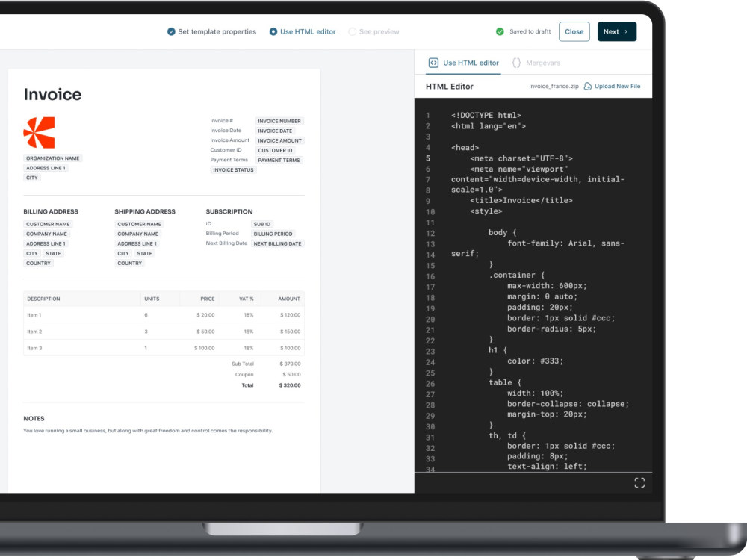747x560 pixels.
Task: Select the See preview step radio
Action: click(352, 32)
